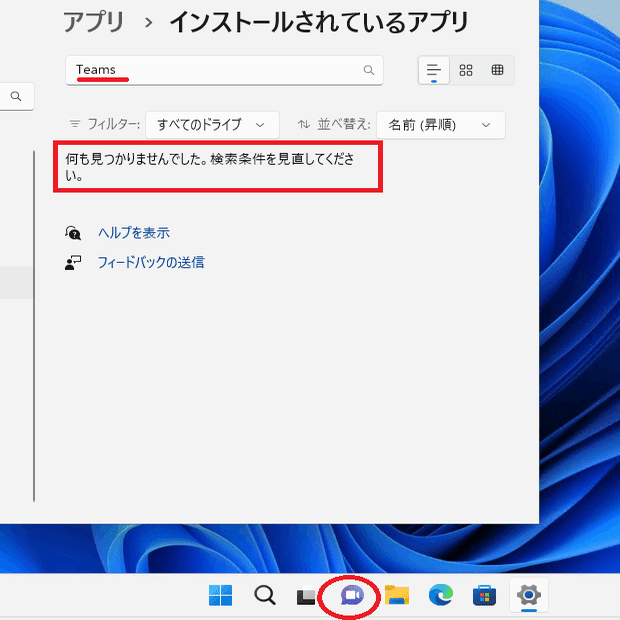Screen dimensions: 620x620
Task: Switch to table view layout
Action: point(497,70)
